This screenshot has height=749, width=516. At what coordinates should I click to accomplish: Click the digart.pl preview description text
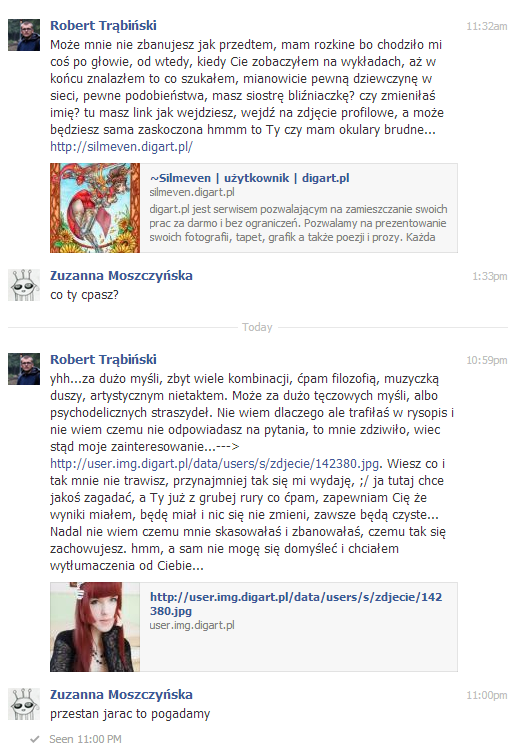click(x=298, y=223)
